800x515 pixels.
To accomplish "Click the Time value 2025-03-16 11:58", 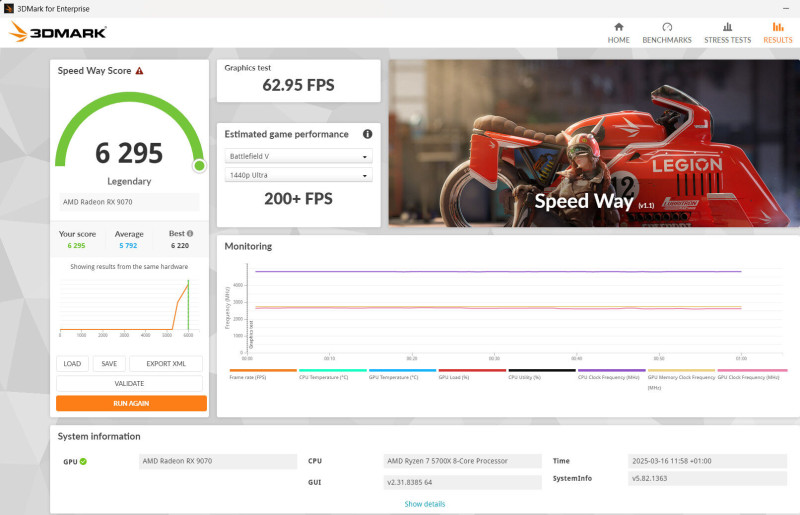I will coord(707,461).
